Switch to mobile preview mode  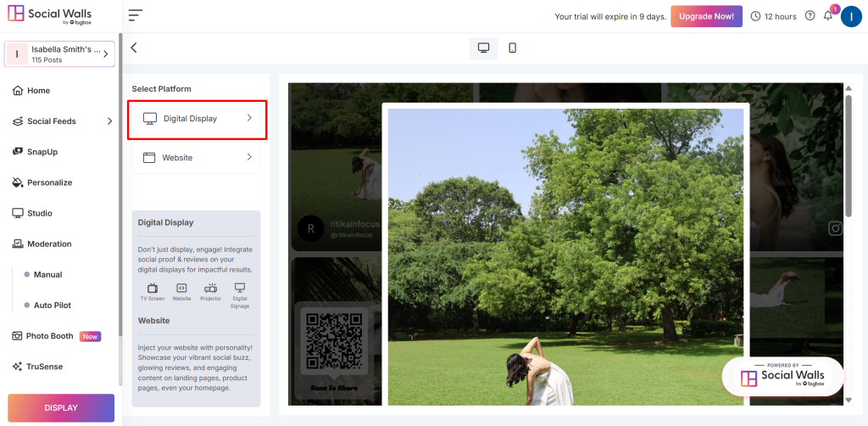[x=513, y=48]
